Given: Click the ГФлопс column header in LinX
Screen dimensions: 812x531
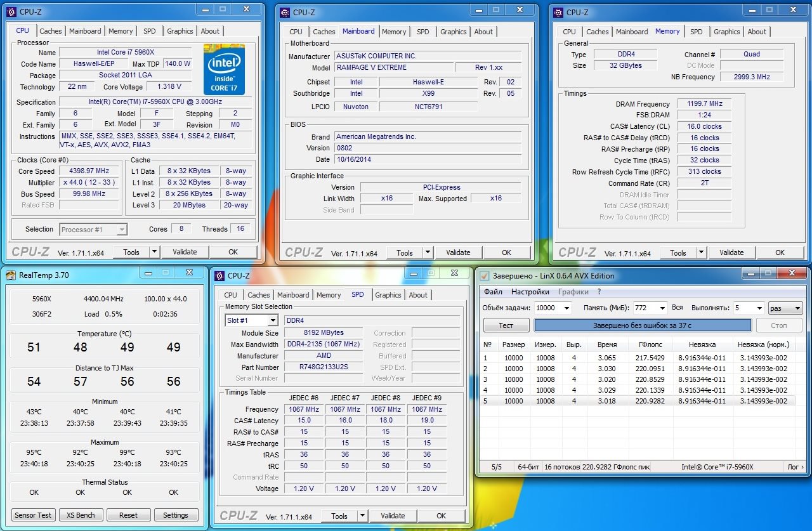Looking at the screenshot, I should click(x=651, y=345).
